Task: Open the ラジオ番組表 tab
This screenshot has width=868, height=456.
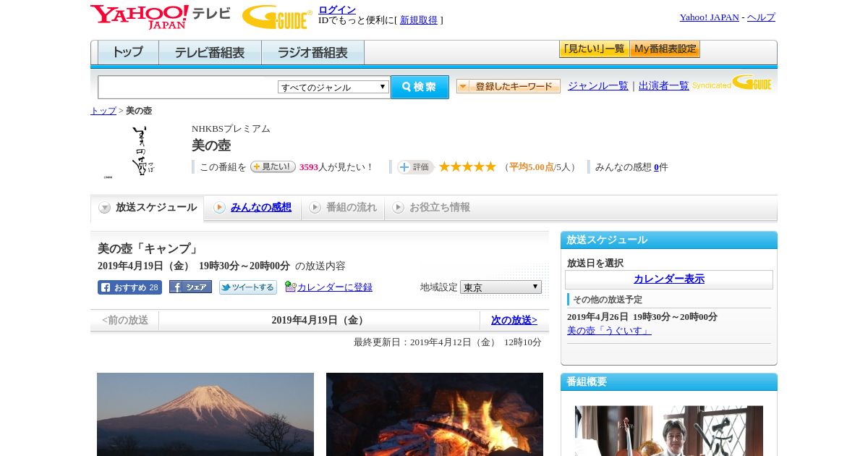Action: point(312,53)
